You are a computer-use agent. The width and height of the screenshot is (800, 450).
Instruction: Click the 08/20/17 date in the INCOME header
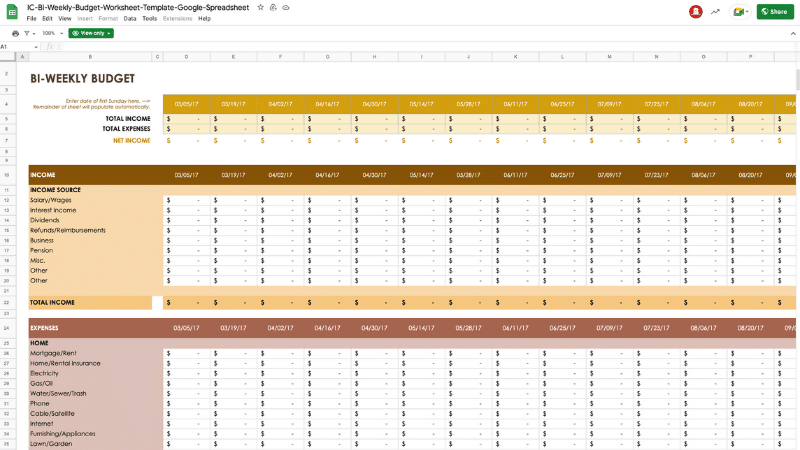coord(750,175)
